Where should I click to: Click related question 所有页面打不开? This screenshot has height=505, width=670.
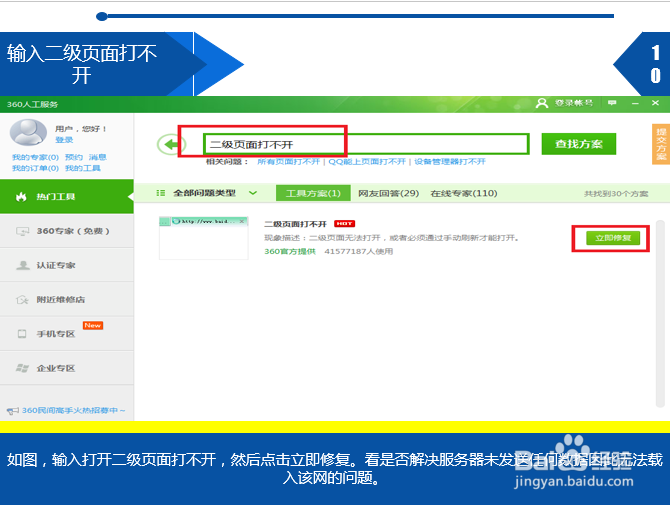(288, 161)
